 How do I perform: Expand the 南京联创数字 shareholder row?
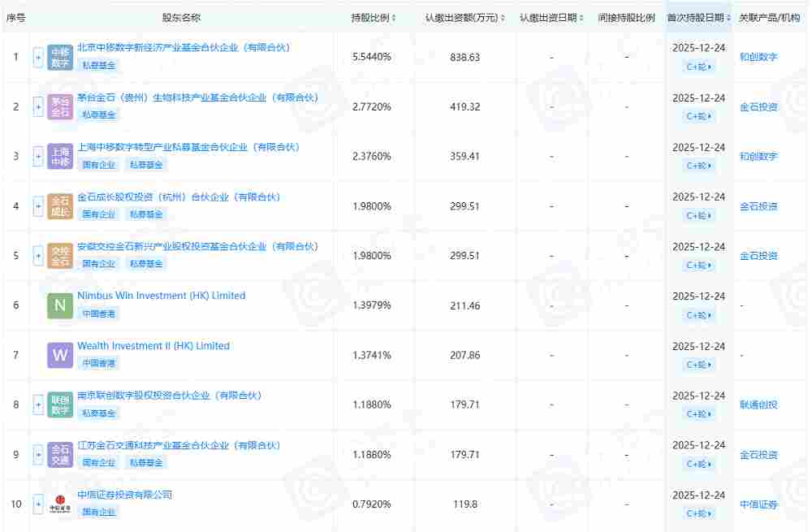pyautogui.click(x=38, y=404)
